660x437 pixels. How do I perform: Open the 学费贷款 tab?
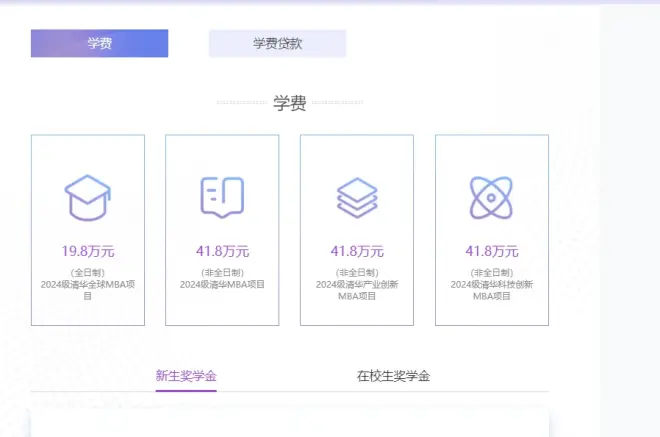click(277, 44)
